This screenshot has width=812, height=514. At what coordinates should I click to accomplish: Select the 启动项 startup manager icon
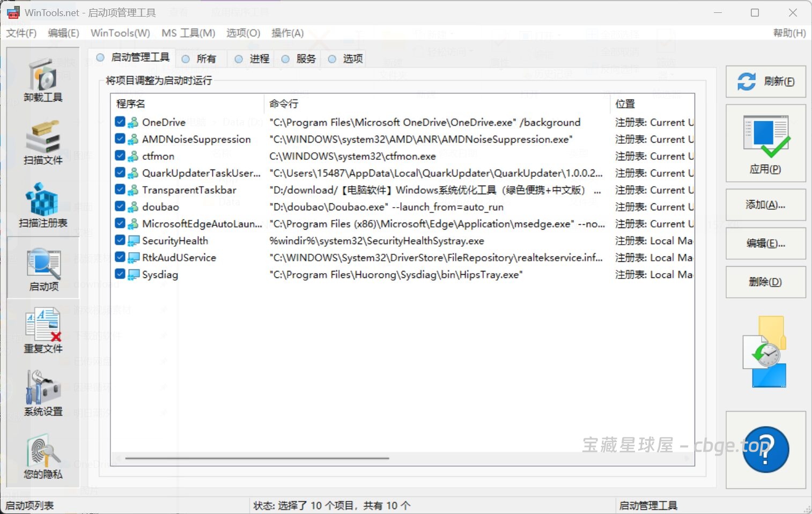pyautogui.click(x=43, y=268)
